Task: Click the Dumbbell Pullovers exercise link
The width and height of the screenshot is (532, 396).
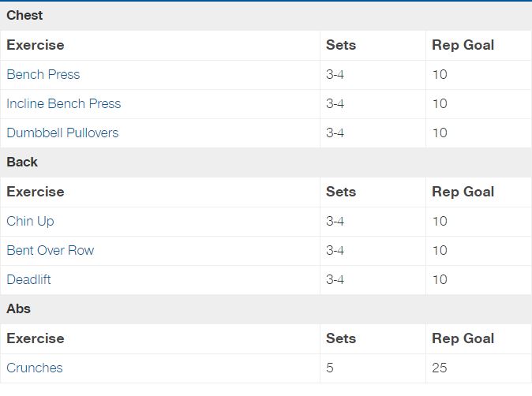Action: (62, 133)
